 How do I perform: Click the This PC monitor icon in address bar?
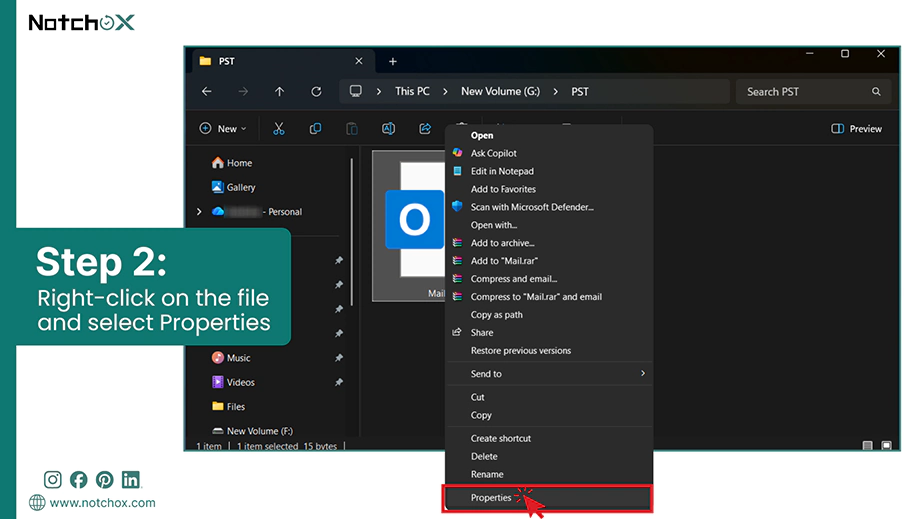tap(356, 91)
